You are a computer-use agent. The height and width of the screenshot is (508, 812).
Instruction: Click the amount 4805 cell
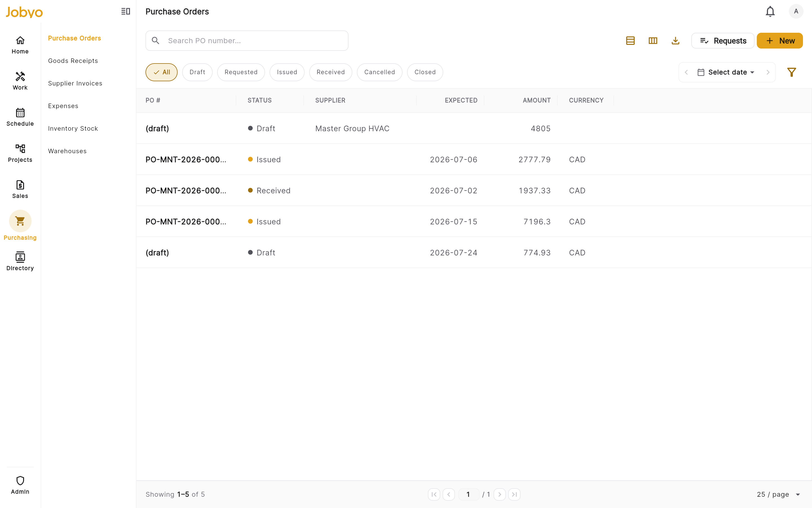pos(540,128)
